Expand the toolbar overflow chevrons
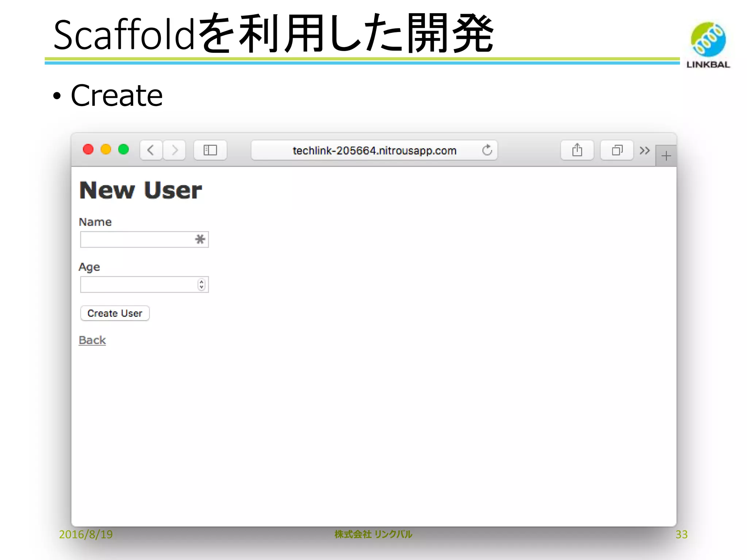 point(645,150)
